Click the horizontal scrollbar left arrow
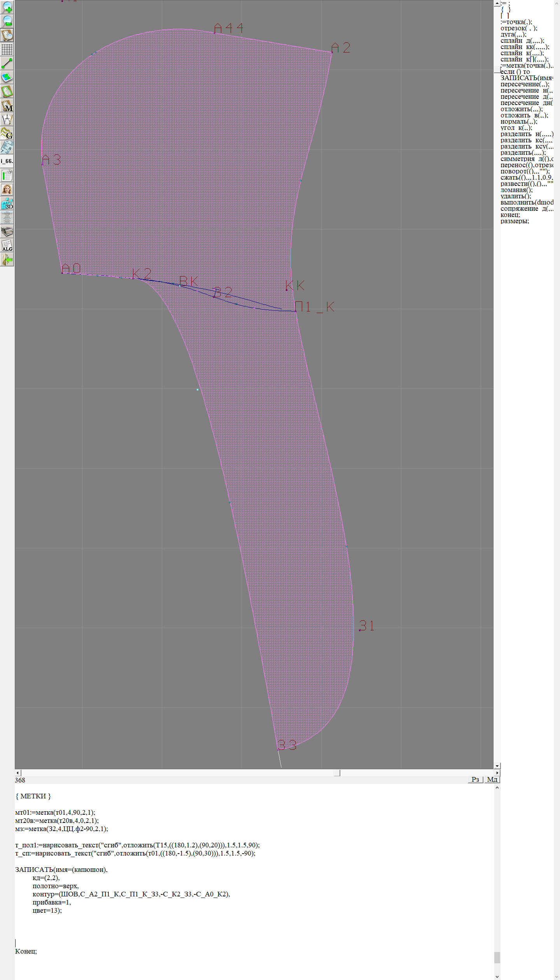 click(17, 773)
